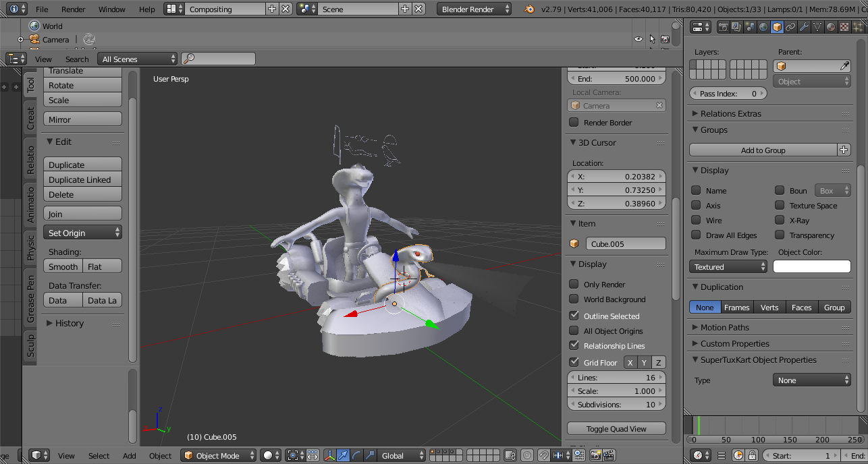Toggle the translate manipulator arrow icon
The image size is (868, 464).
coord(343,456)
